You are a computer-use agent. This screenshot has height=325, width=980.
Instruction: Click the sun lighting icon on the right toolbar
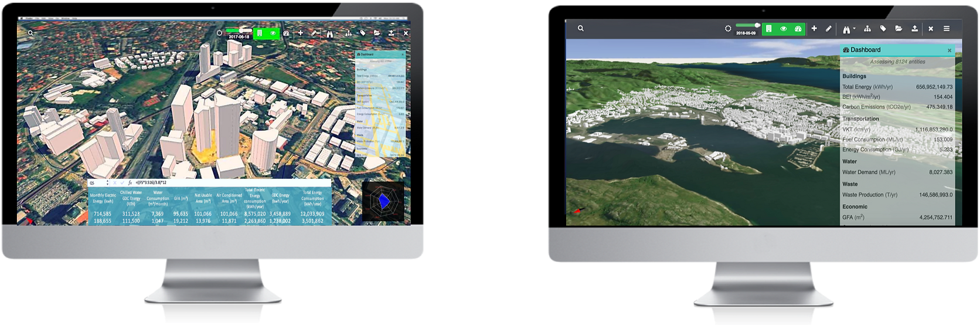[x=728, y=28]
